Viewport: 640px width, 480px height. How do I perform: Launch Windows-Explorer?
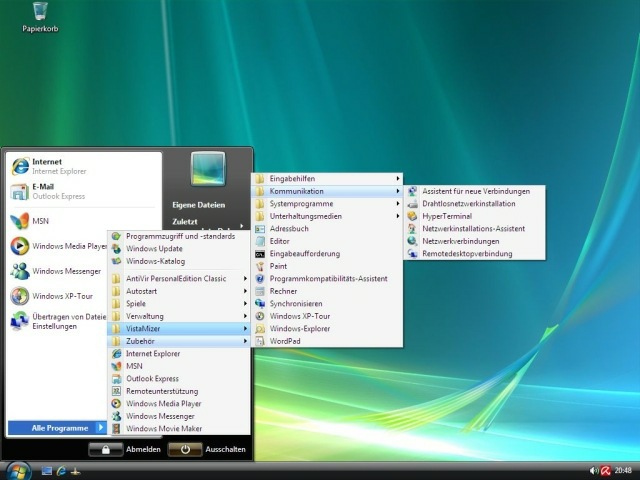click(x=327, y=329)
